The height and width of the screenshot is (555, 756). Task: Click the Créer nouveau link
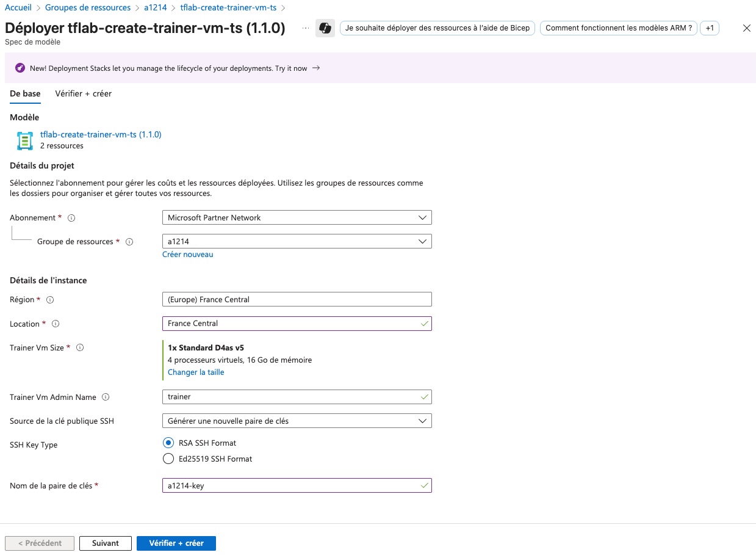click(187, 255)
